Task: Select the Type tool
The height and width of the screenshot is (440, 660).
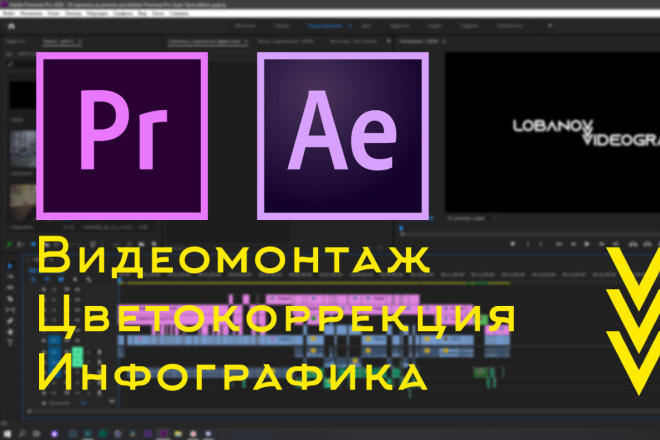Action: [10, 343]
